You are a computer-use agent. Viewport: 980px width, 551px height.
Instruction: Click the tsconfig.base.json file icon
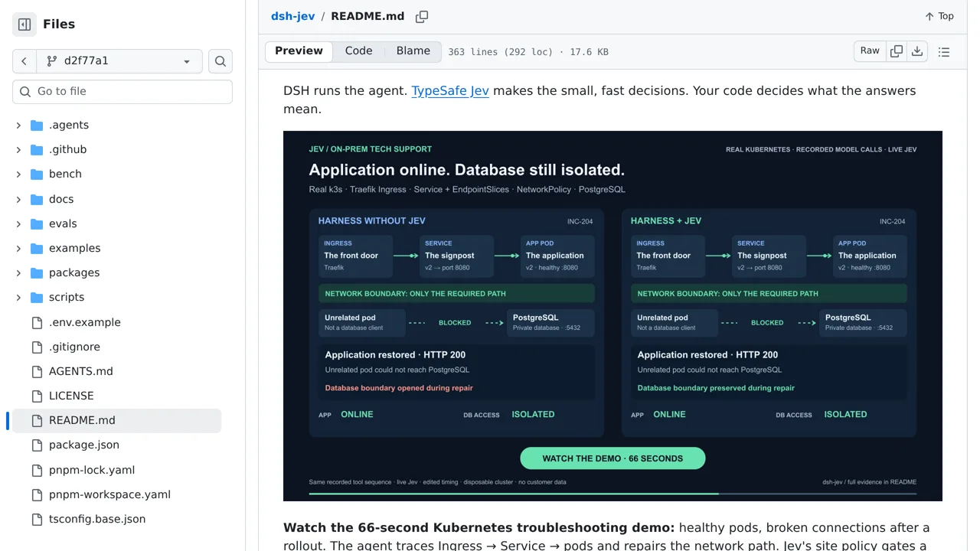pyautogui.click(x=37, y=519)
